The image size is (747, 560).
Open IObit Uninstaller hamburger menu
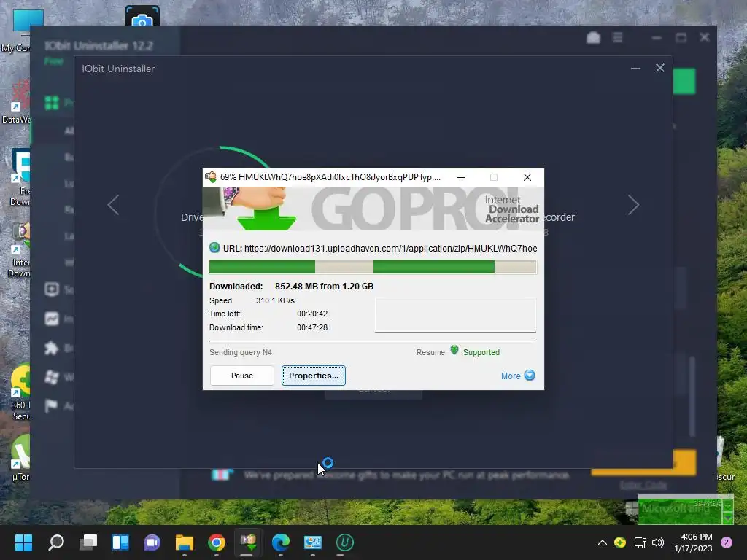[617, 38]
